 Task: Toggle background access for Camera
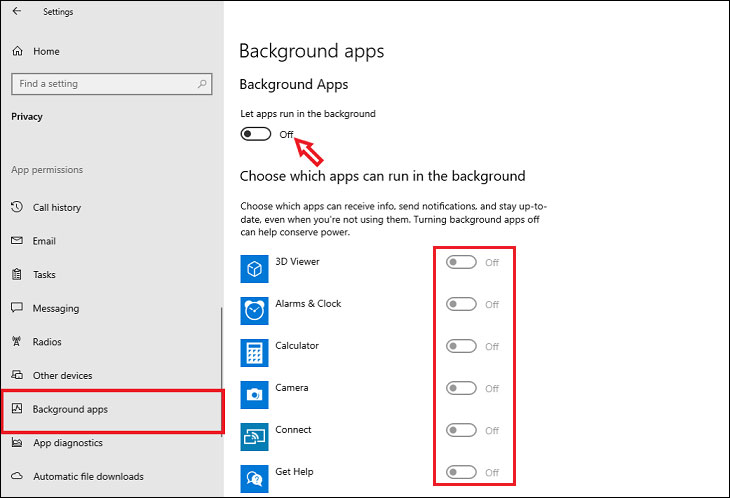pyautogui.click(x=461, y=389)
